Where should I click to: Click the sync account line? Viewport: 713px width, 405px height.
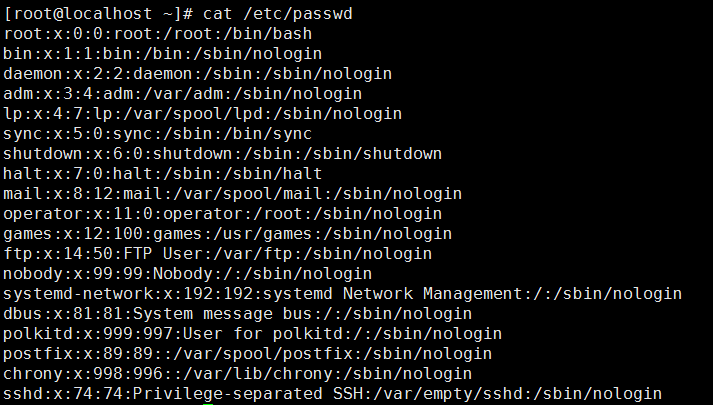[x=158, y=134]
